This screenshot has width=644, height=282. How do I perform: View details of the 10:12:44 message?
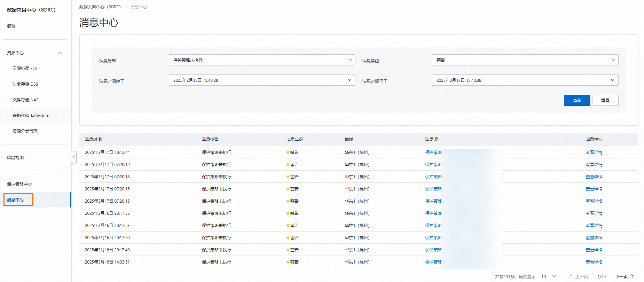pyautogui.click(x=594, y=152)
